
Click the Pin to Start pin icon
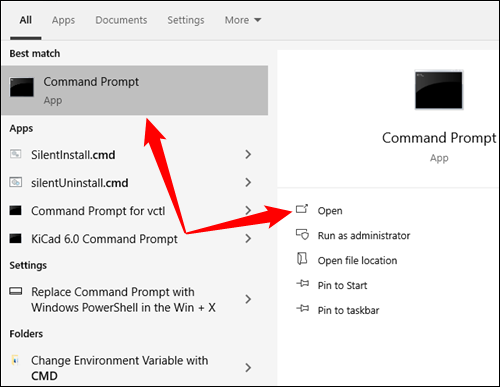(303, 284)
